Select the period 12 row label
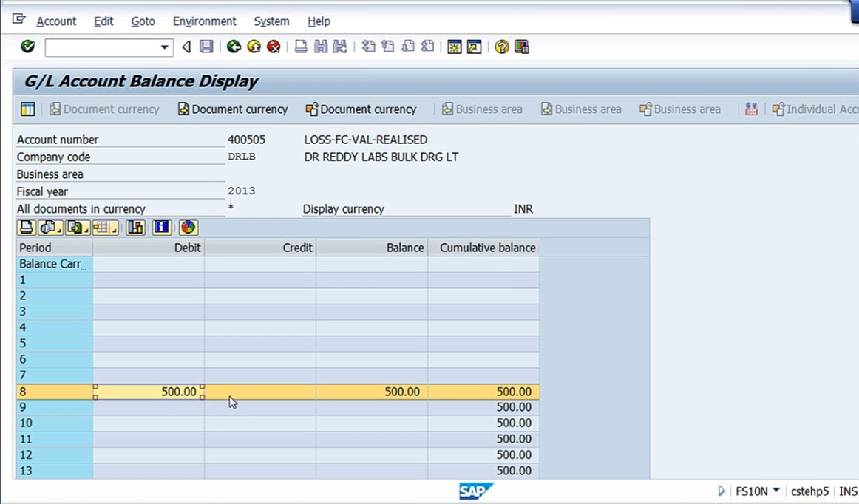 [54, 454]
